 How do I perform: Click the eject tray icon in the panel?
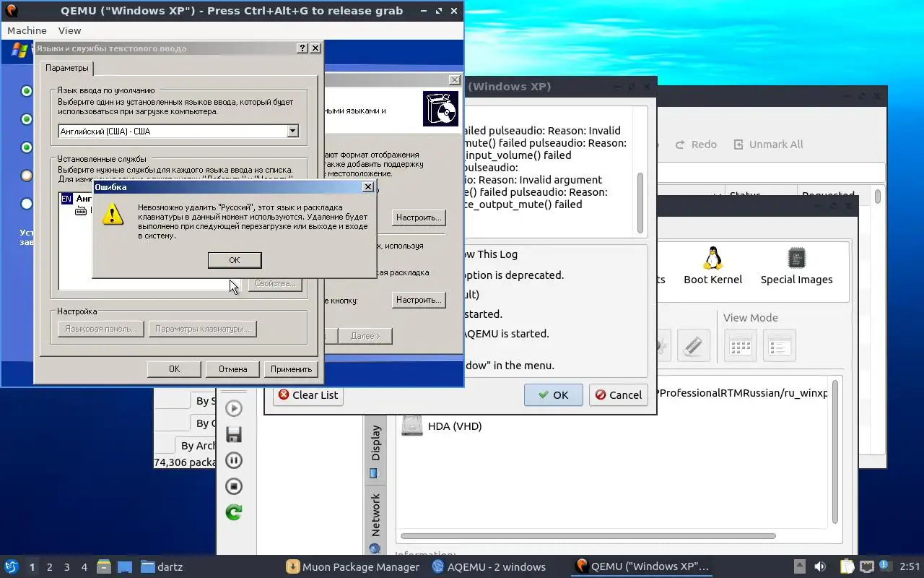coord(799,566)
